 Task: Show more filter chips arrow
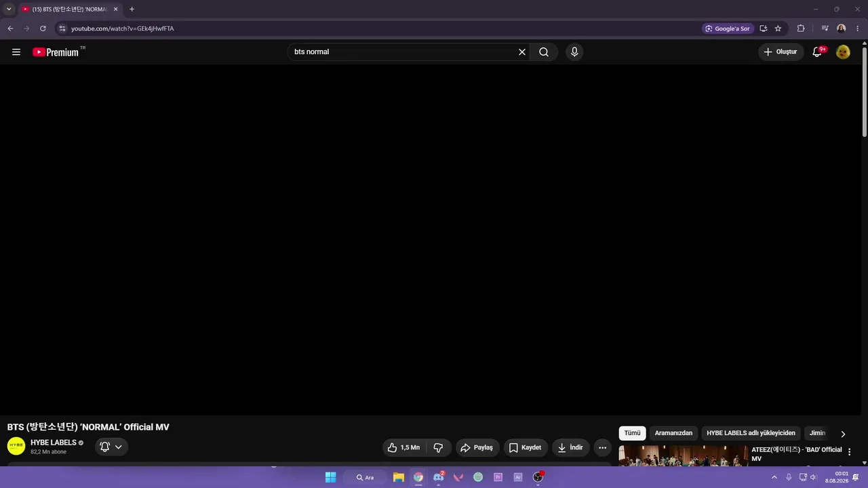point(843,434)
